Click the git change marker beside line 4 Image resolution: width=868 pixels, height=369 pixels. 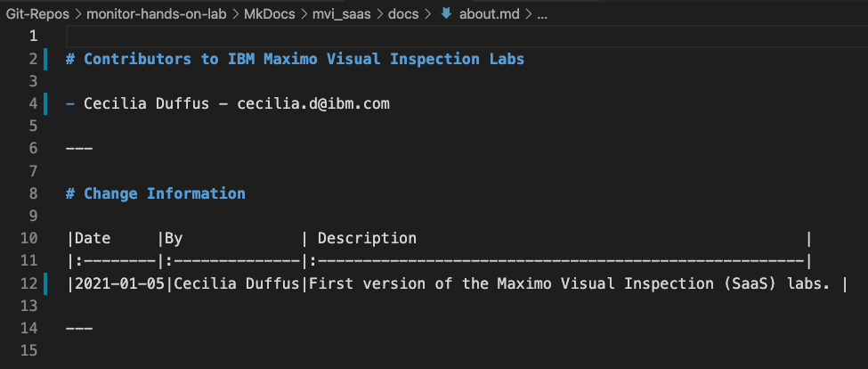click(45, 103)
